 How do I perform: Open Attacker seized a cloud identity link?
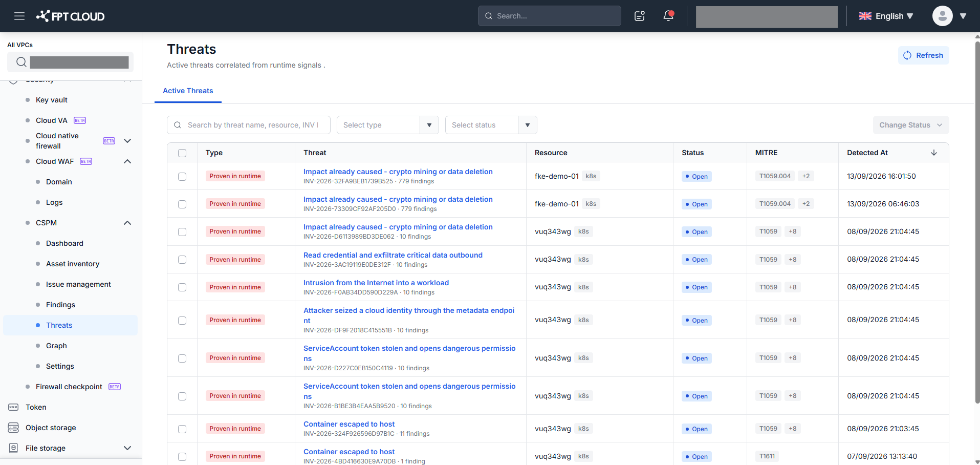pos(409,315)
